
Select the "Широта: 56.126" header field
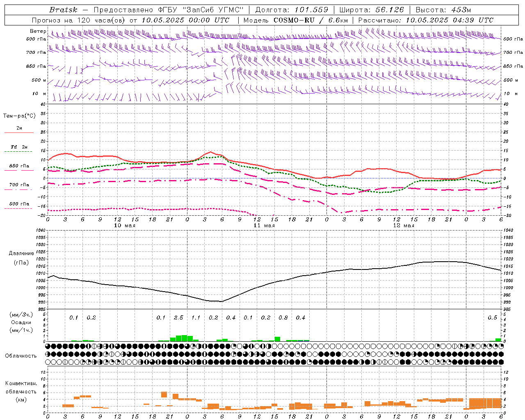click(x=372, y=10)
